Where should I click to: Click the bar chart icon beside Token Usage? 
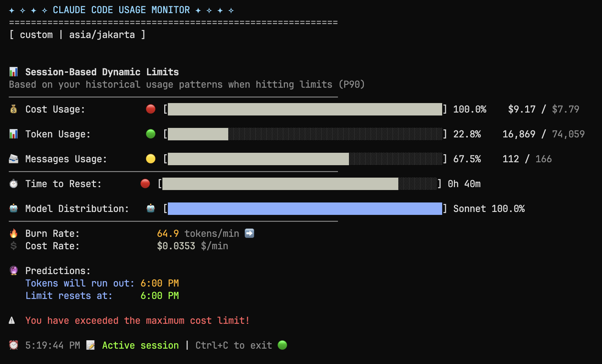pyautogui.click(x=14, y=134)
